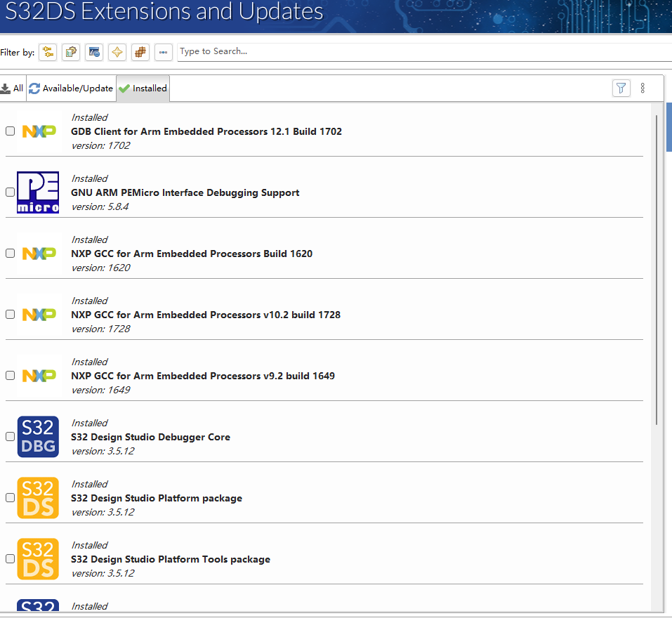Select the second filter icon with gear overlay
The image size is (672, 630).
coord(70,51)
